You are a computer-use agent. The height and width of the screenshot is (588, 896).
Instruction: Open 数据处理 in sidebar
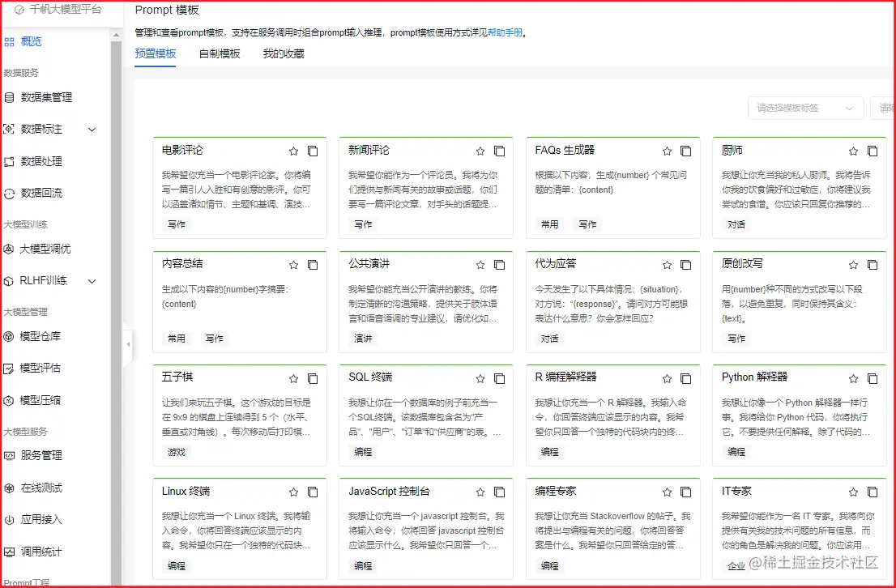41,162
